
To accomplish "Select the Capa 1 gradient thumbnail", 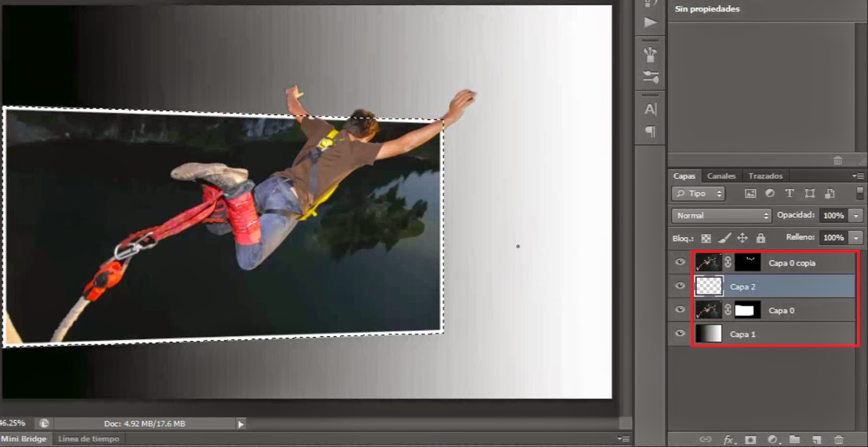I will tap(709, 334).
